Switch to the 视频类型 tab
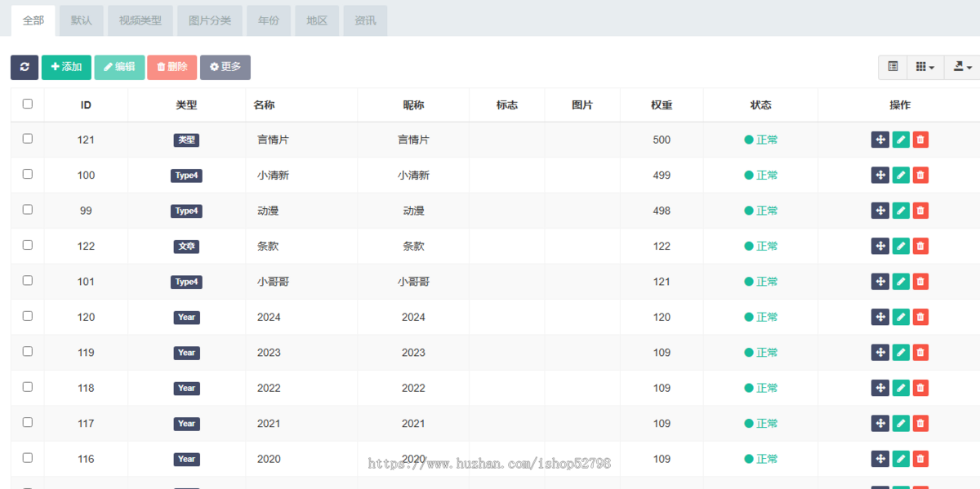This screenshot has height=489, width=980. tap(140, 20)
